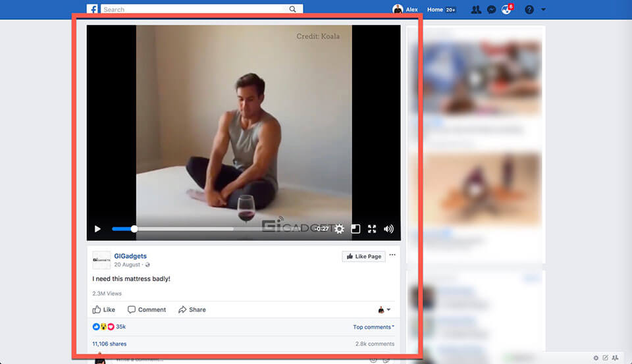Viewport: 632px width, 364px height.
Task: Click the public audience globe icon beside the date
Action: [x=147, y=265]
